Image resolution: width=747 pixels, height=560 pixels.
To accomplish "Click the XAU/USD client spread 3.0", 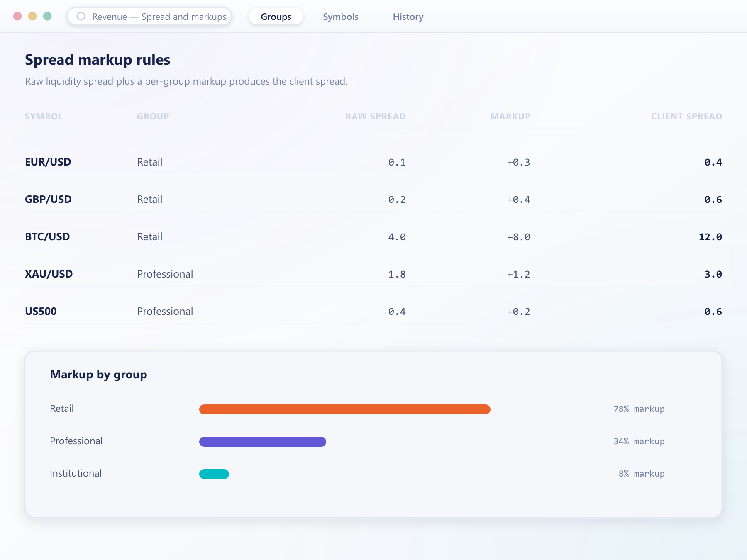I will click(x=713, y=274).
